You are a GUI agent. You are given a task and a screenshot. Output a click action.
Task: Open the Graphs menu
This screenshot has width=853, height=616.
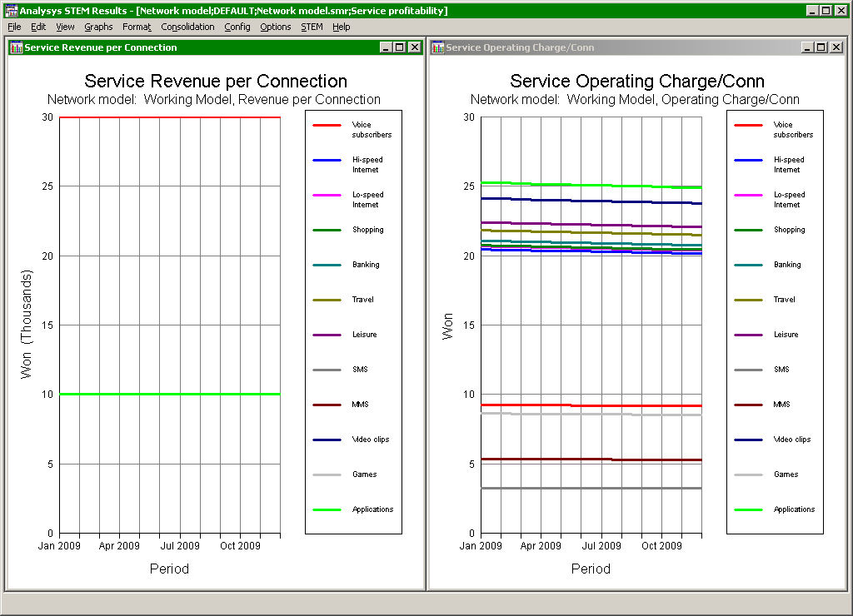[x=98, y=27]
